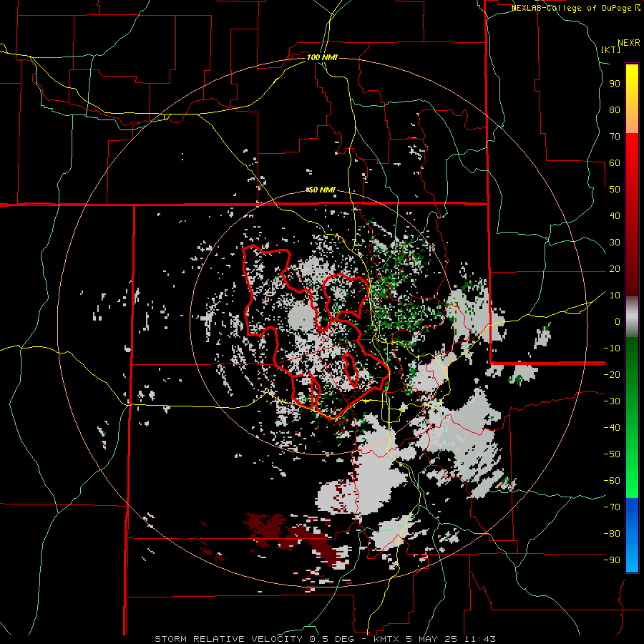Click the KMTX radar site identifier
Image resolution: width=644 pixels, height=644 pixels.
[388, 639]
